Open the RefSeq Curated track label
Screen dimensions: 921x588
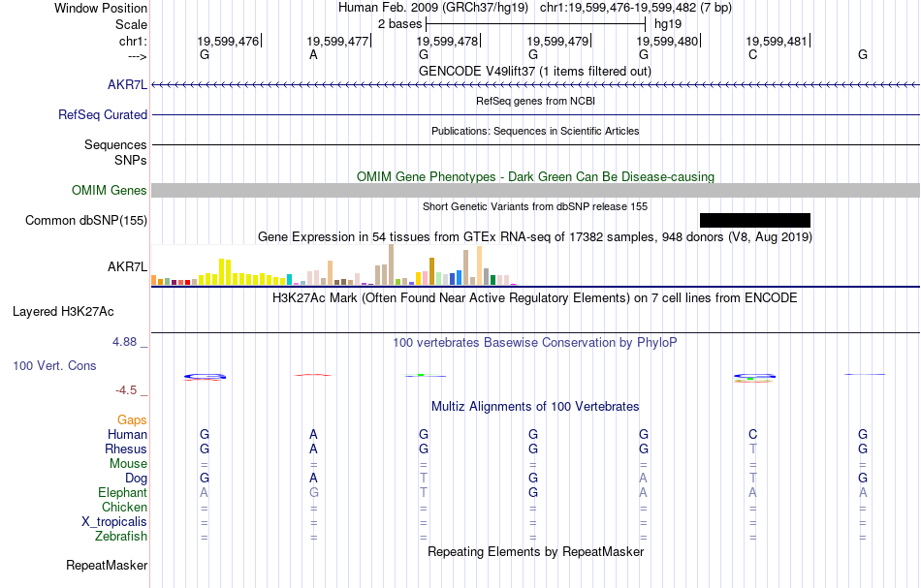[102, 114]
